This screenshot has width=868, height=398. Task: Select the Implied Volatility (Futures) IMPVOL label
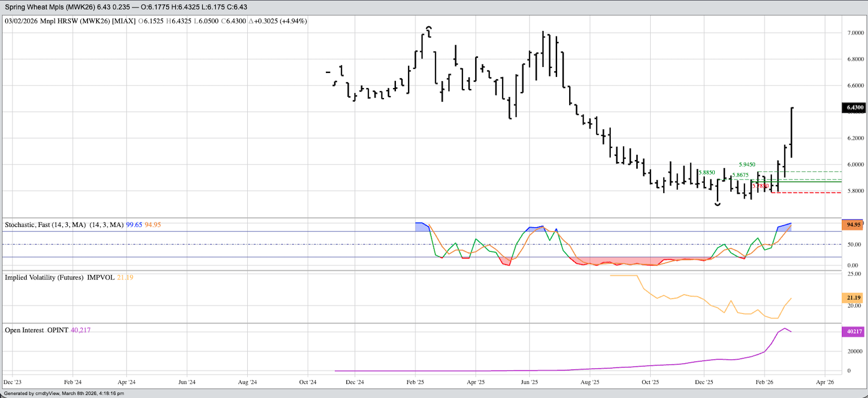click(x=60, y=277)
